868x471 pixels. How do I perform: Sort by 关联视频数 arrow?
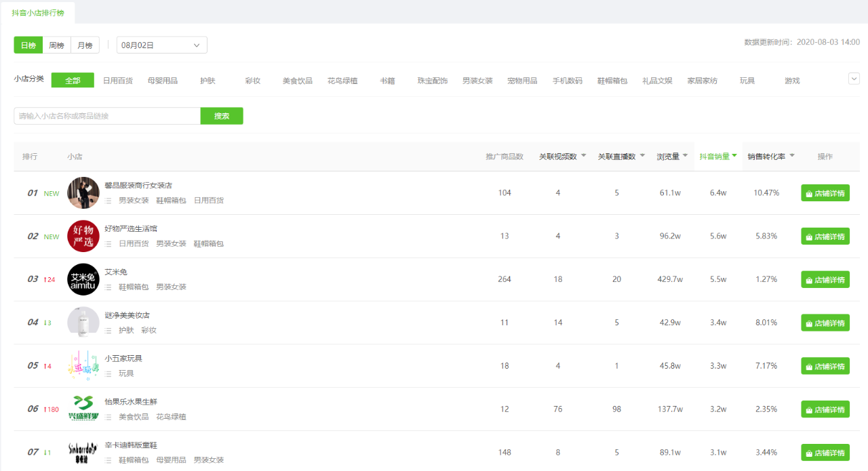tap(583, 157)
